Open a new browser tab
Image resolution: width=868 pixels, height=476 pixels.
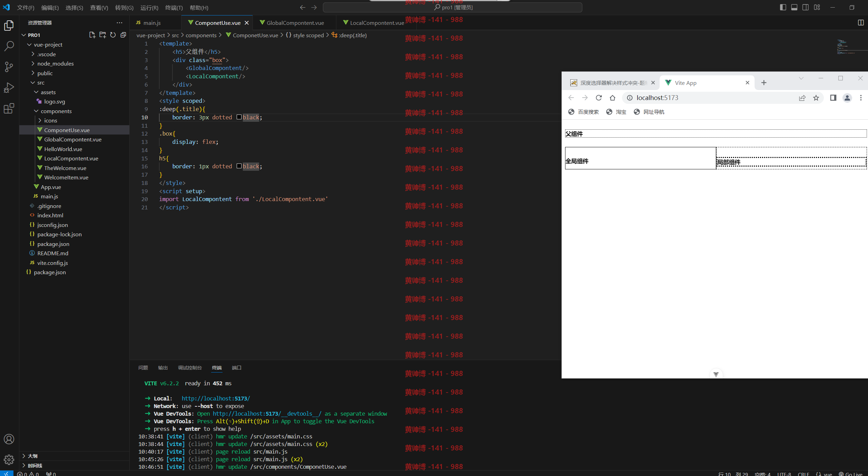[x=764, y=82]
